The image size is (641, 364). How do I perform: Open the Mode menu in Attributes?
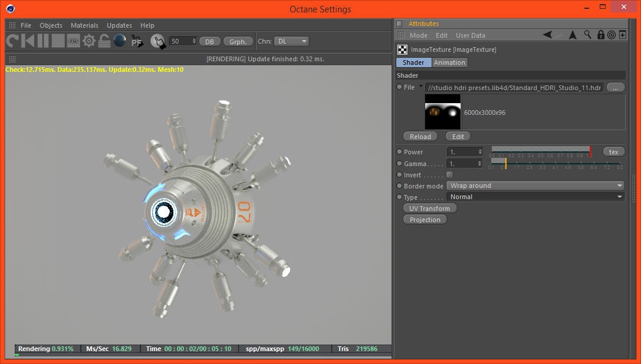pos(418,35)
